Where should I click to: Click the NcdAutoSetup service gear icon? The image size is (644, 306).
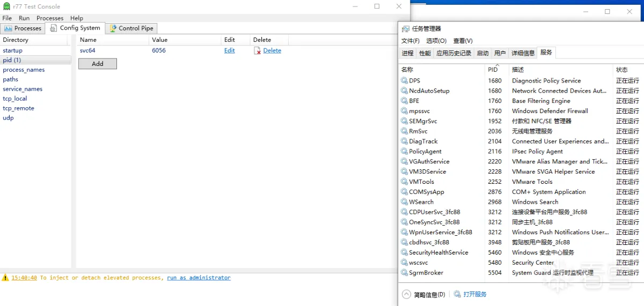coord(405,91)
